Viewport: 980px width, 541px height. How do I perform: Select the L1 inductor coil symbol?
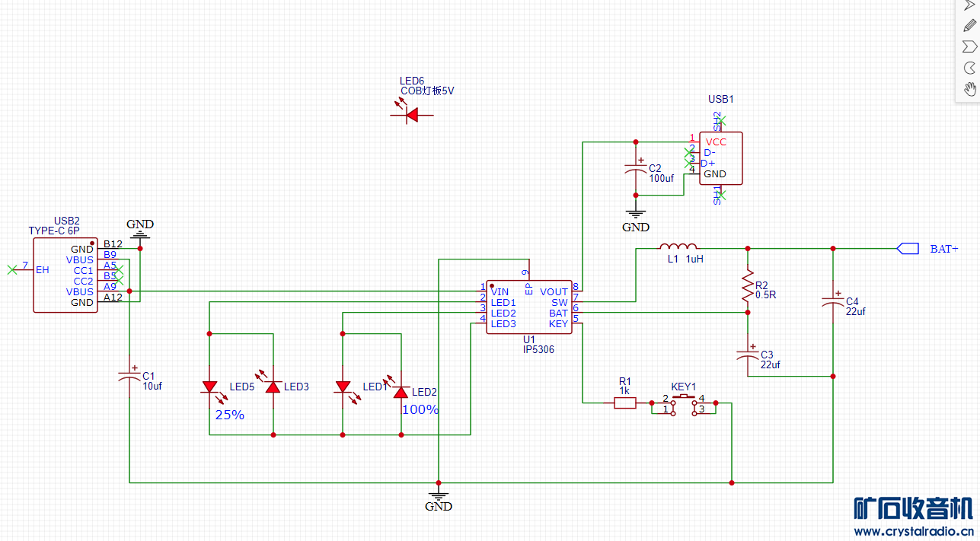[x=678, y=247]
